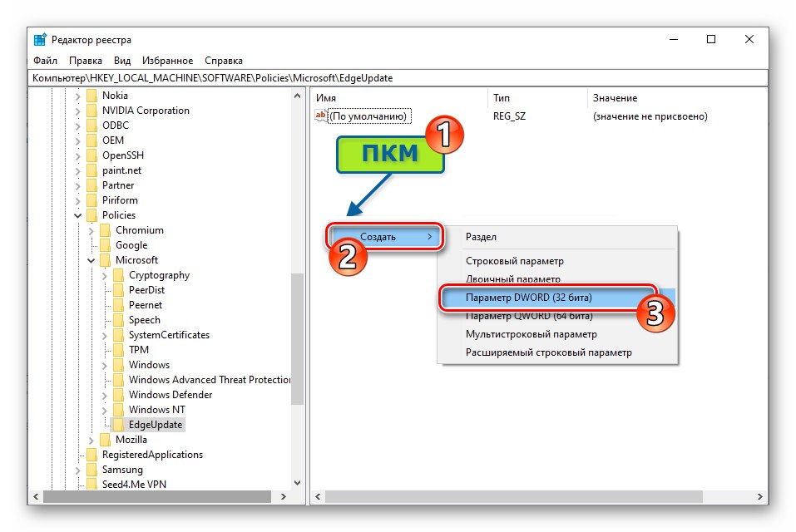Expand the Windows Defender key
796x532 pixels.
(104, 396)
